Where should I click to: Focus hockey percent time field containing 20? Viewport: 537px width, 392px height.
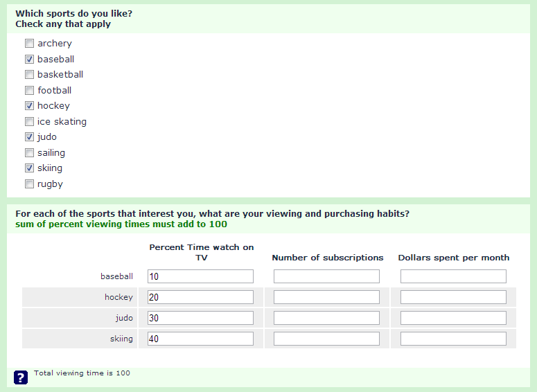tap(200, 297)
